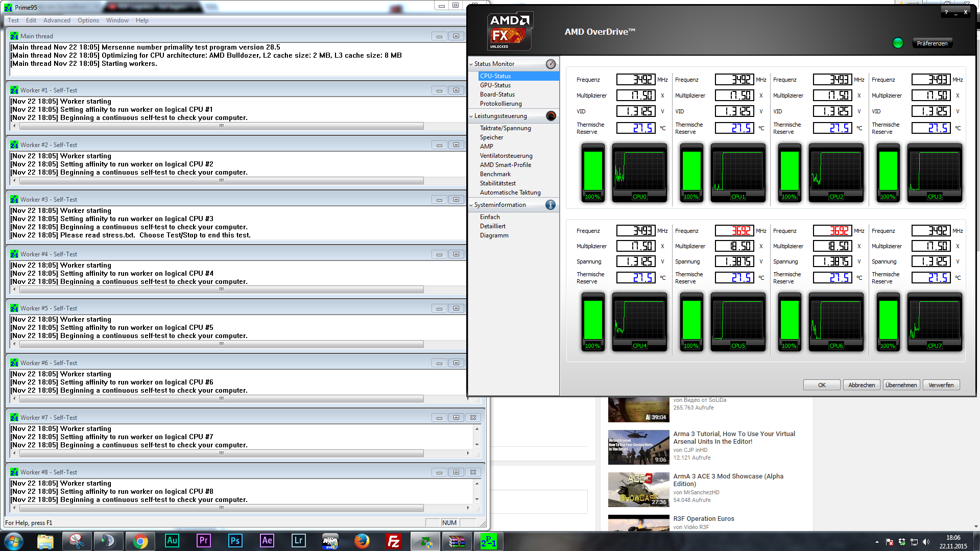Open the Test menu in Prime95
The width and height of the screenshot is (980, 551).
coord(13,20)
